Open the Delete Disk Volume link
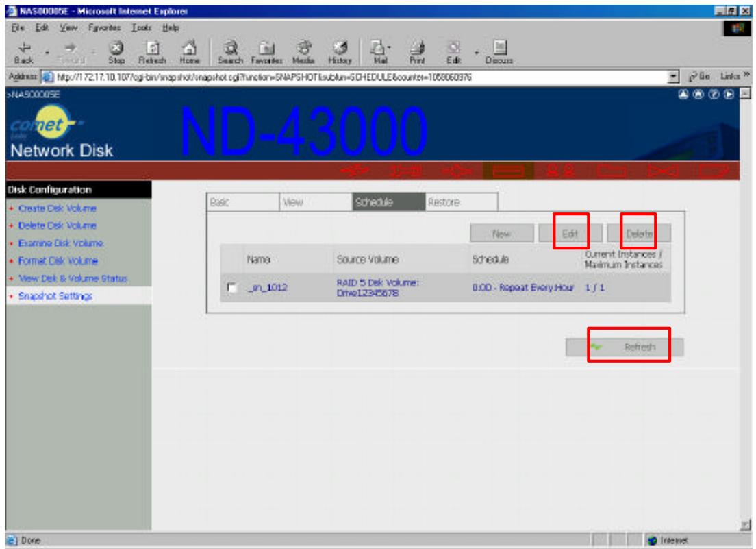The height and width of the screenshot is (549, 756). click(57, 225)
